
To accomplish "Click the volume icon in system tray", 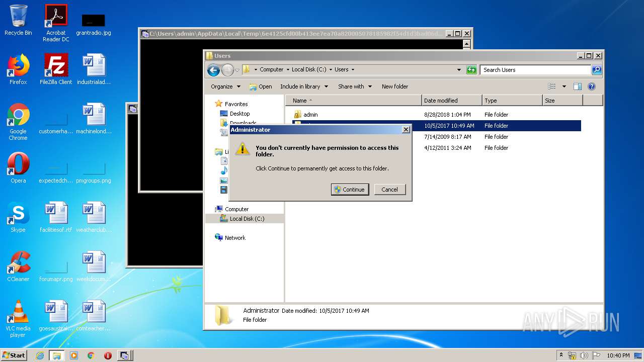I will coord(584,355).
